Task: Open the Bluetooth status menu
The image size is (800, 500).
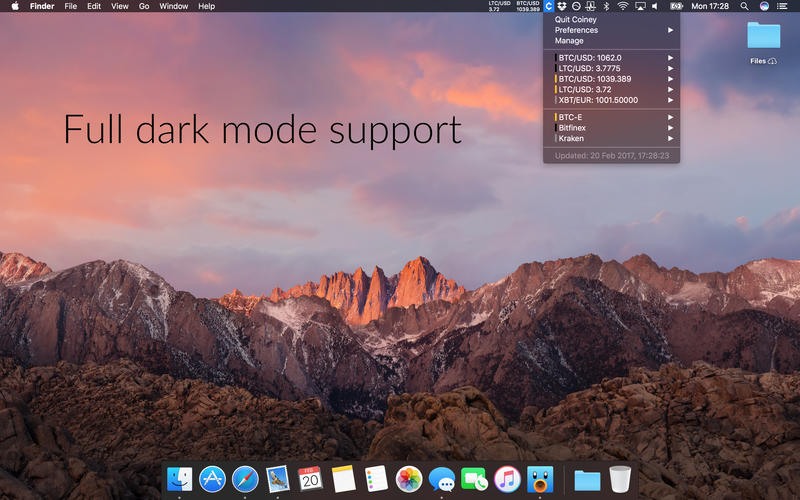Action: click(607, 6)
